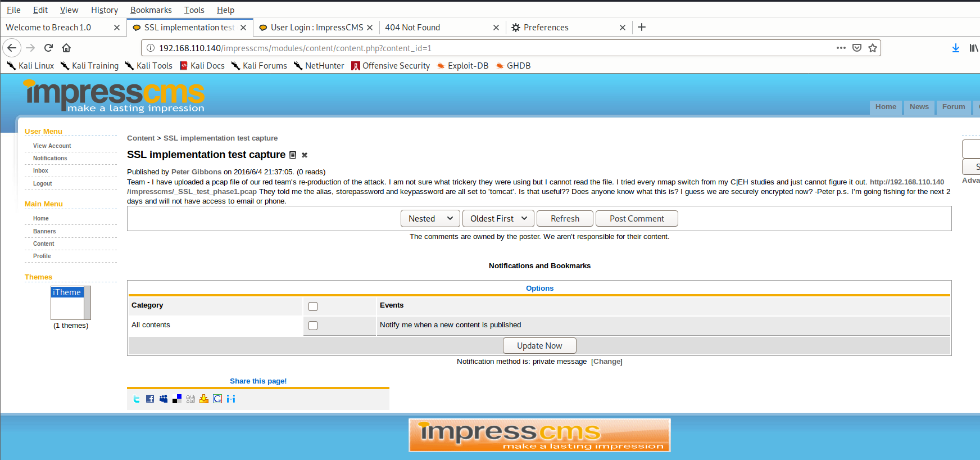
Task: Select iTheme in themes list
Action: pyautogui.click(x=67, y=292)
